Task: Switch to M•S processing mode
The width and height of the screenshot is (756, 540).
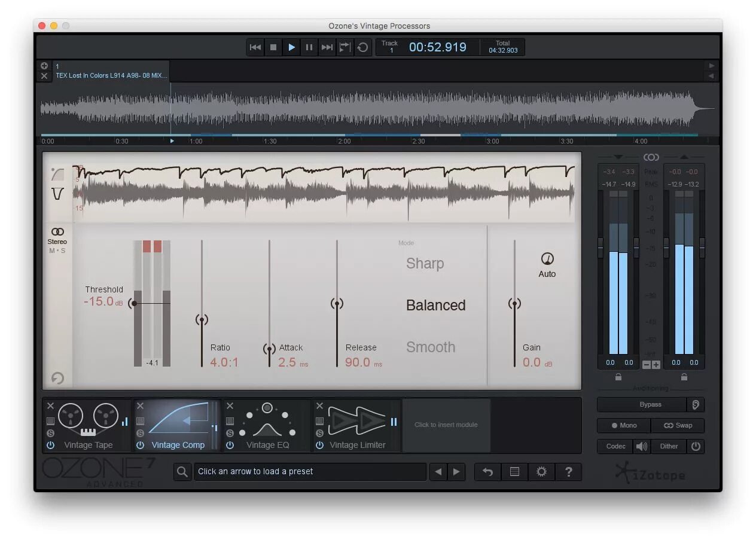Action: point(57,251)
